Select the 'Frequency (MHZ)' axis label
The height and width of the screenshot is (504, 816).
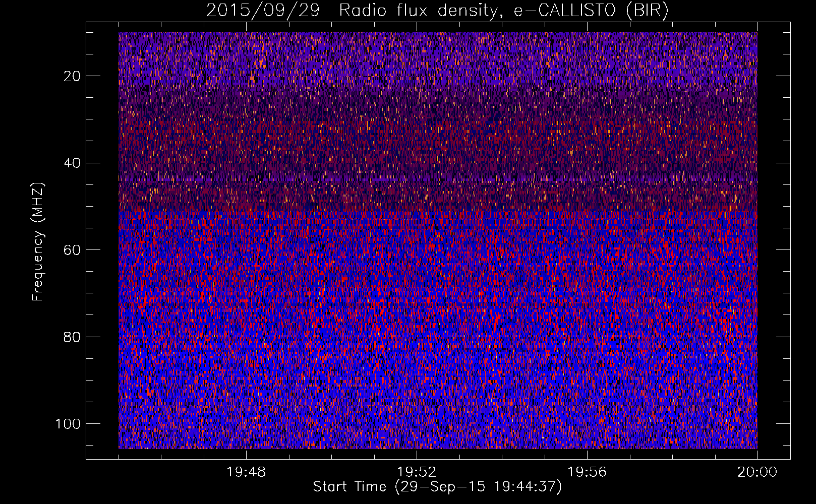38,242
